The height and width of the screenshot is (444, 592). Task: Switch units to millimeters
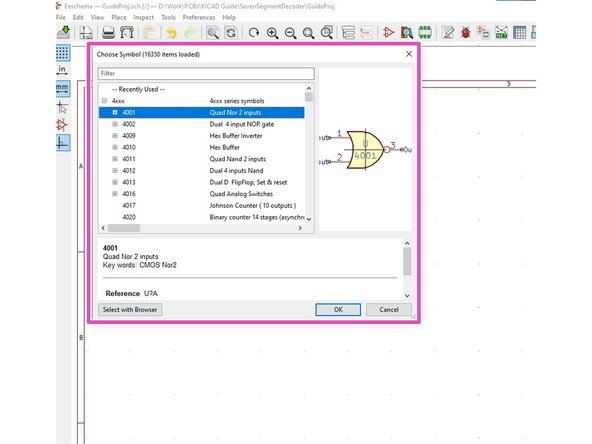point(63,89)
